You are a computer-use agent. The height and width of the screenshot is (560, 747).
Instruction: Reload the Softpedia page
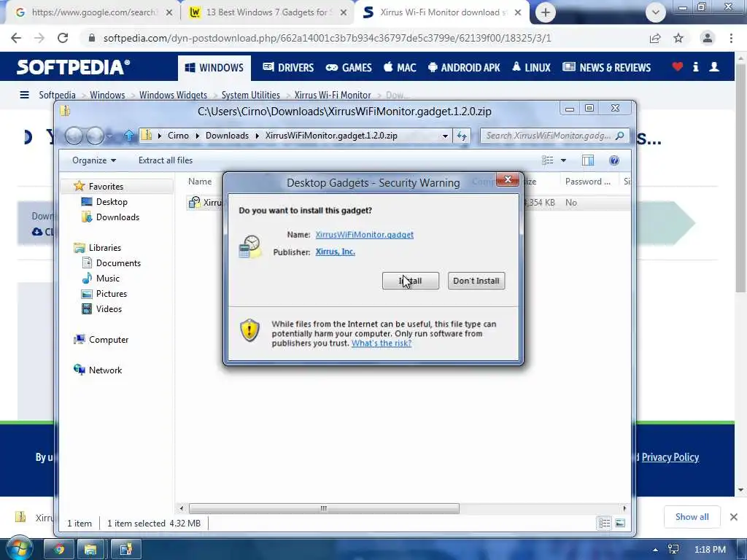click(63, 38)
